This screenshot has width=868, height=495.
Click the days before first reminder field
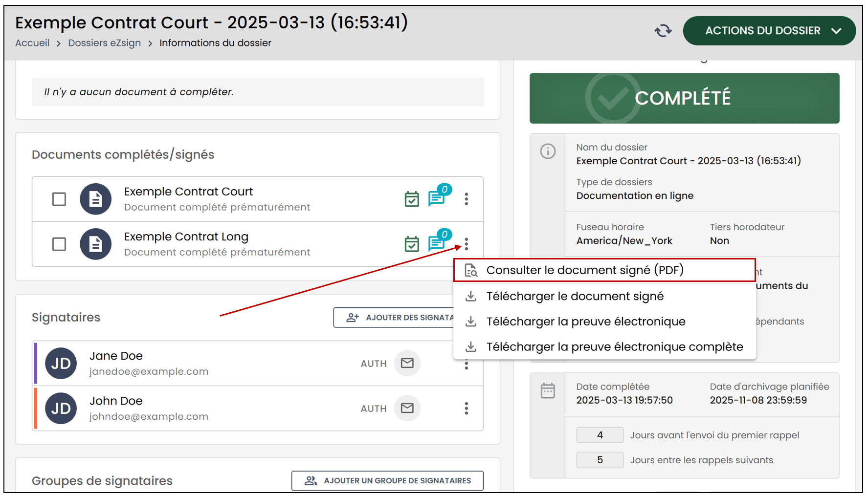click(600, 435)
